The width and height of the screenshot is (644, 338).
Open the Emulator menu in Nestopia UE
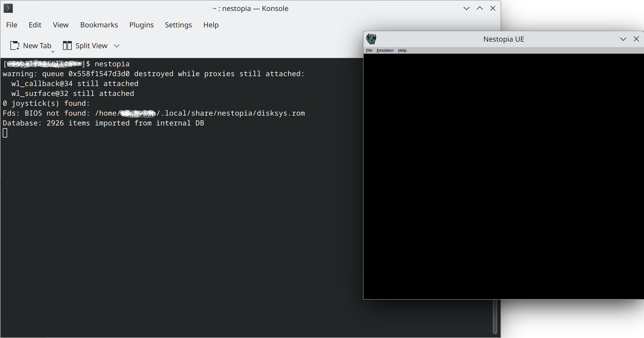(x=385, y=50)
